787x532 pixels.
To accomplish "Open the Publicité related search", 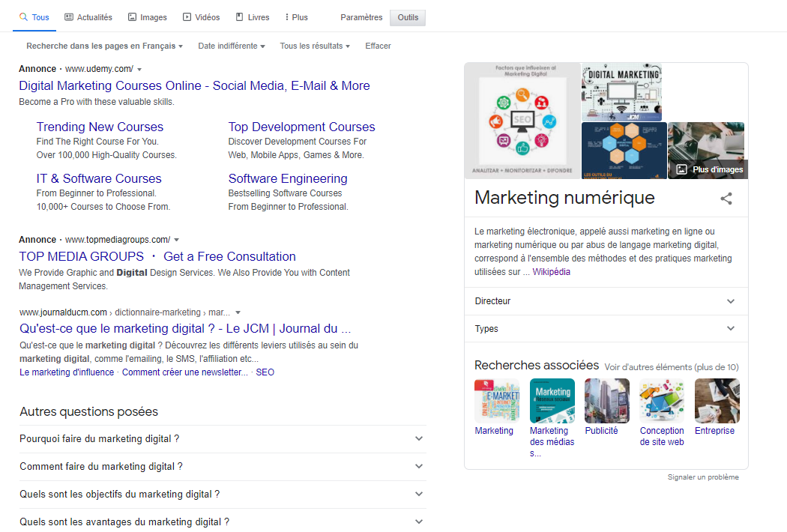I will click(x=607, y=407).
